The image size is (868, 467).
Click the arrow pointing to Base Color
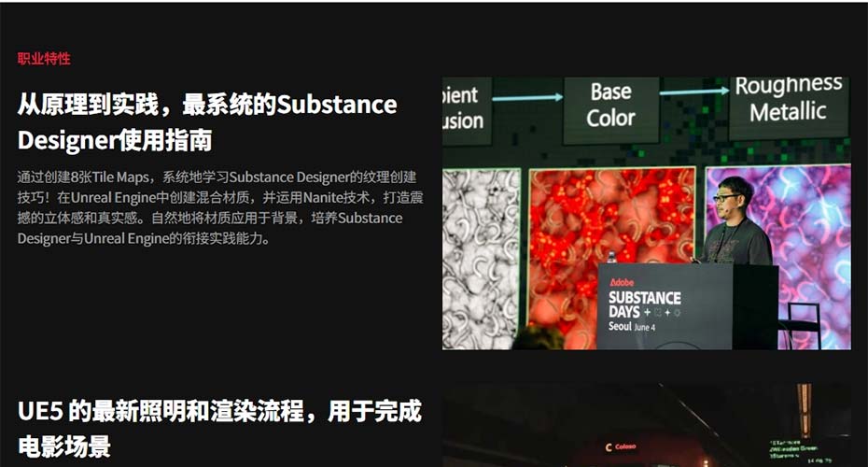point(527,97)
